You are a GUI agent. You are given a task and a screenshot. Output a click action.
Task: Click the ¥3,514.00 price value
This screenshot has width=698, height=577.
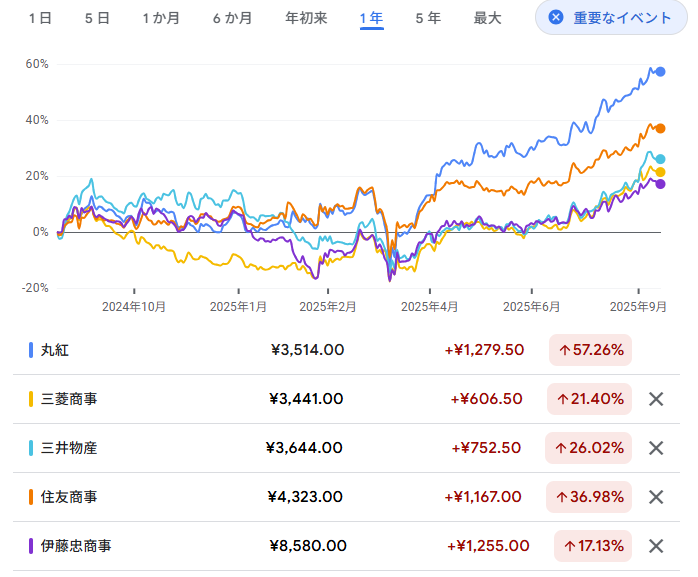(x=308, y=350)
